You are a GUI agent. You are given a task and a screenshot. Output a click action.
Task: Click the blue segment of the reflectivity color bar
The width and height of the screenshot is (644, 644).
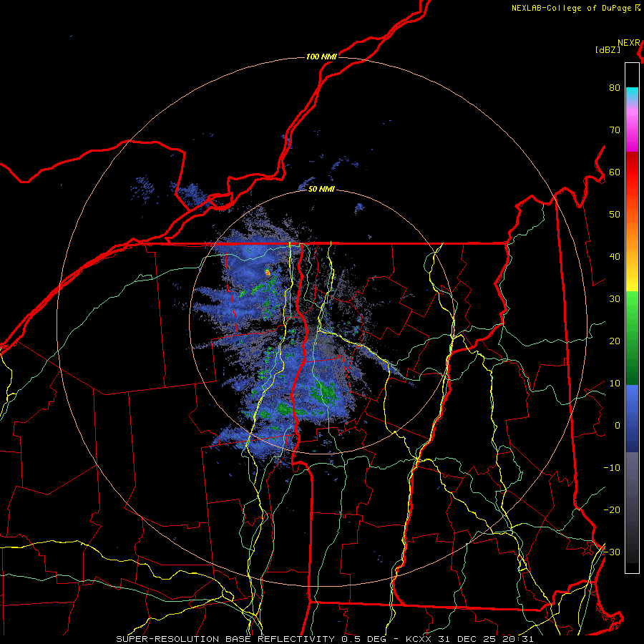632,419
